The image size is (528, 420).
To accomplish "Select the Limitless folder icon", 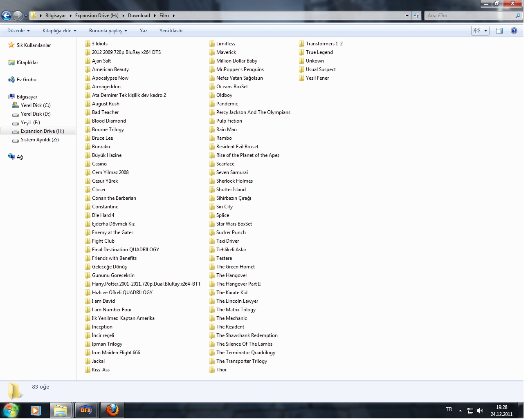I will (212, 44).
